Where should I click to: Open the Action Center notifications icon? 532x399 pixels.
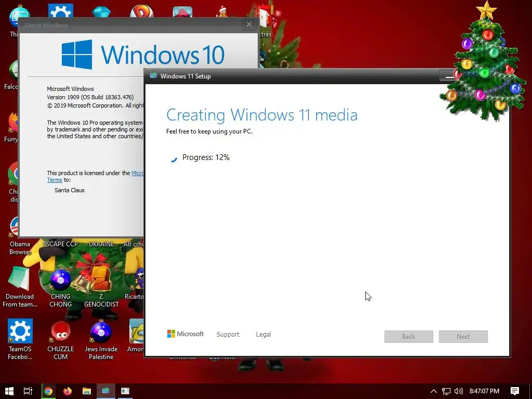[515, 391]
